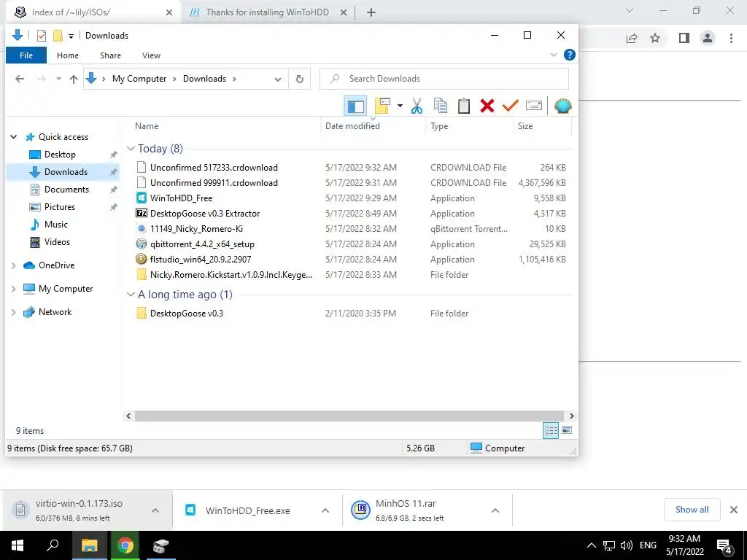Click the horizontal scrollbar in file list
747x560 pixels.
point(349,416)
